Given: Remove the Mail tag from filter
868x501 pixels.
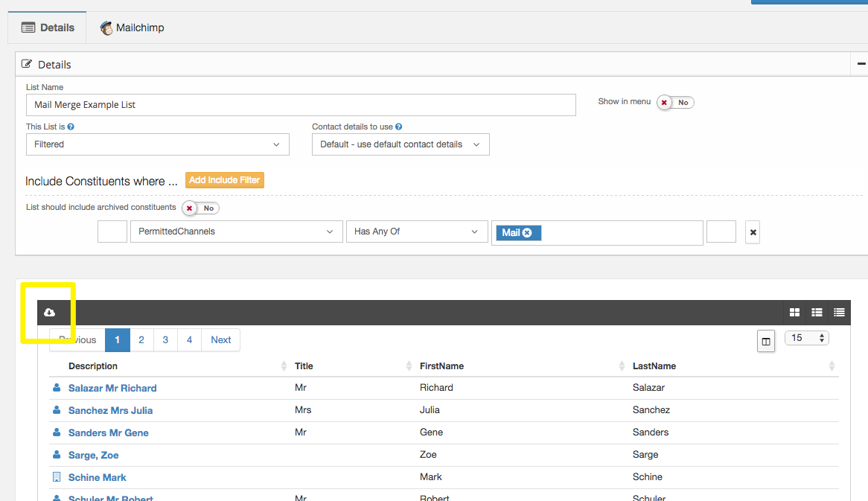Looking at the screenshot, I should [x=527, y=233].
